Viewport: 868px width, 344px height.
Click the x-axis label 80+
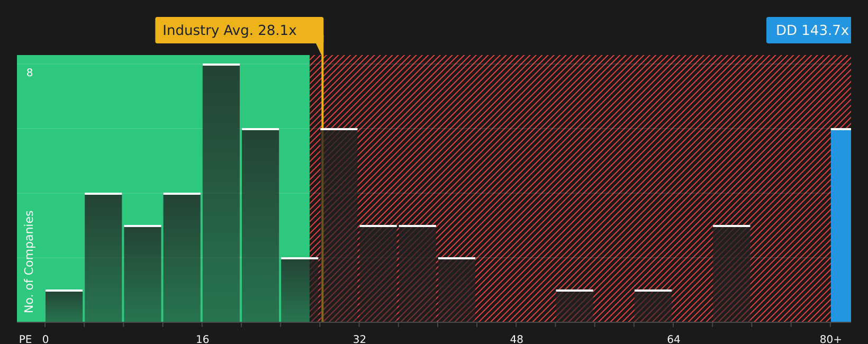click(830, 339)
